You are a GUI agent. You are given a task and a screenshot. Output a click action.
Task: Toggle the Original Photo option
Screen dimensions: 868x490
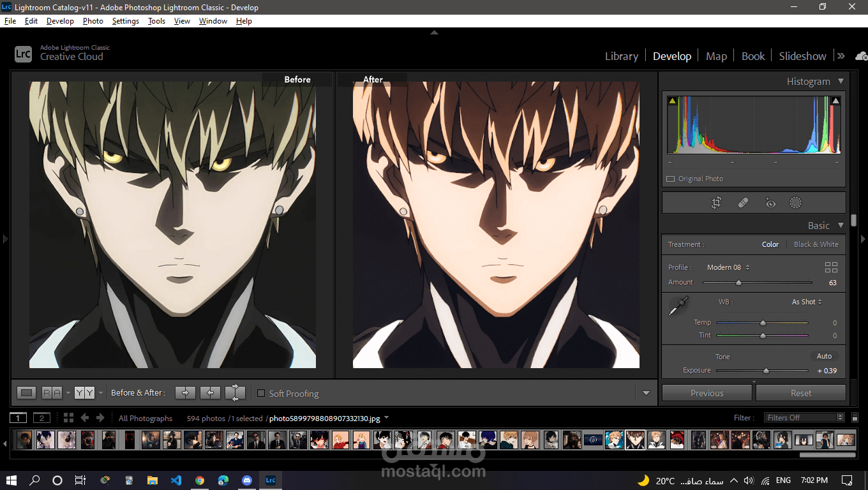click(x=670, y=179)
